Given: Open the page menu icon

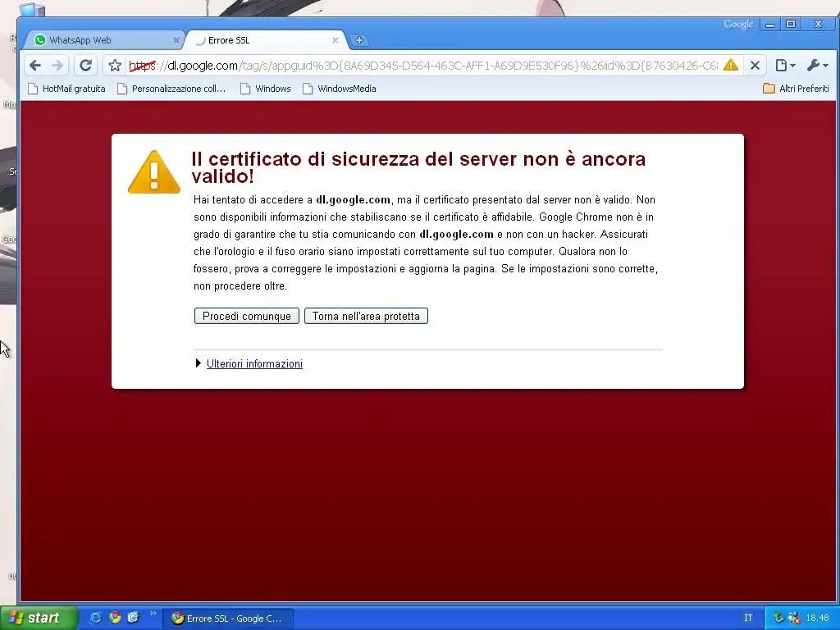Looking at the screenshot, I should tap(785, 66).
